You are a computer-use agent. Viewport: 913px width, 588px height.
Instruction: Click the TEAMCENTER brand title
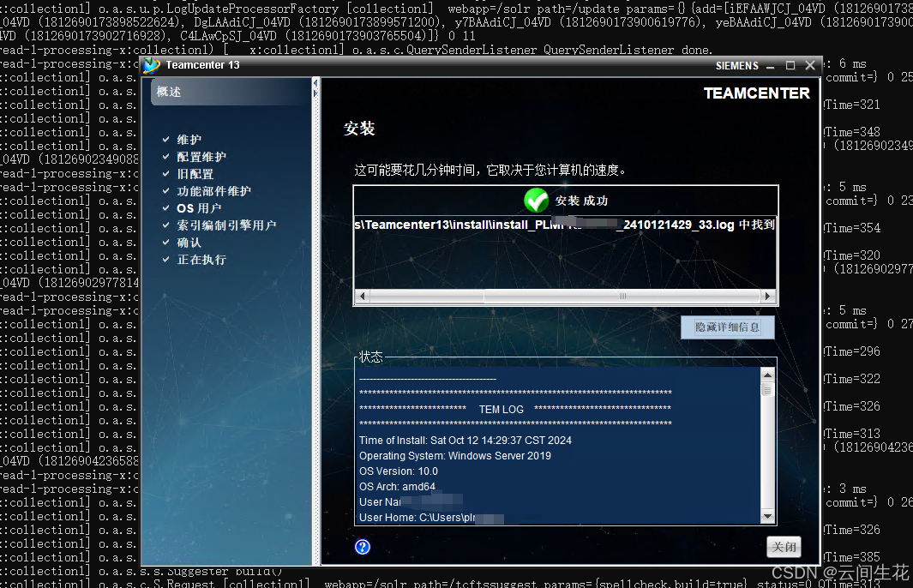click(x=756, y=93)
